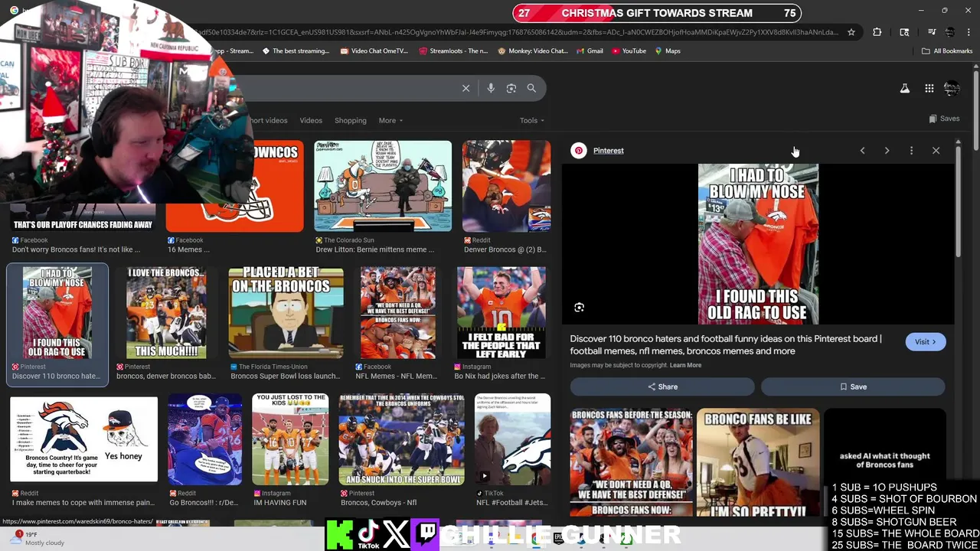Open the Chrome extensions puzzle icon
980x551 pixels.
(877, 32)
